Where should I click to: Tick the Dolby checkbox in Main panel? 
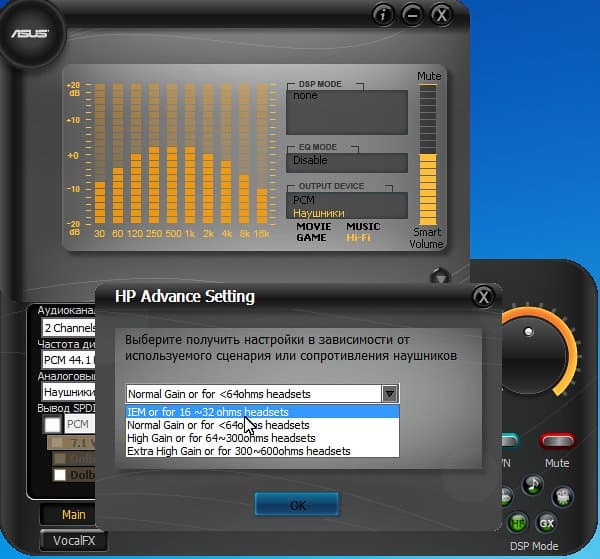(60, 475)
